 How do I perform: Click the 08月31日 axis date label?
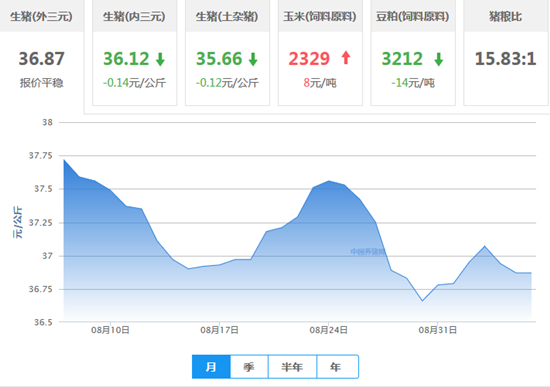(x=437, y=330)
